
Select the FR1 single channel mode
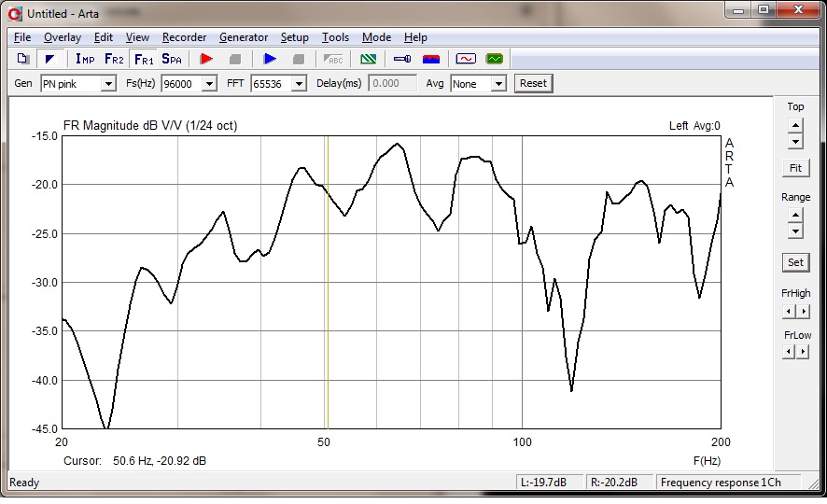tap(144, 59)
